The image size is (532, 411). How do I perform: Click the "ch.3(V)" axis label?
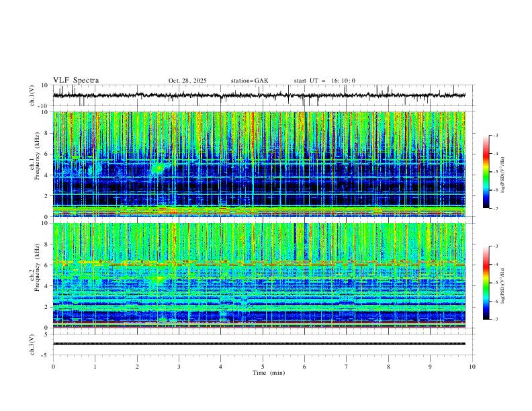click(32, 345)
